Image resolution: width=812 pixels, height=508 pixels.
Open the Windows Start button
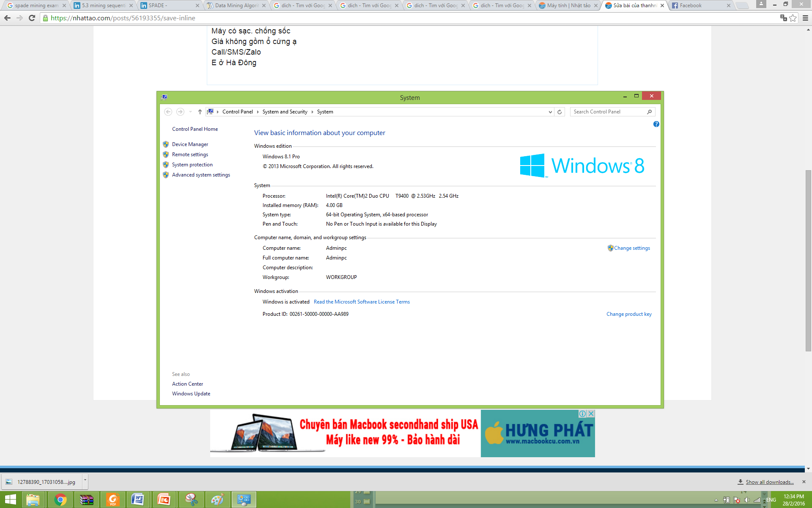point(11,500)
